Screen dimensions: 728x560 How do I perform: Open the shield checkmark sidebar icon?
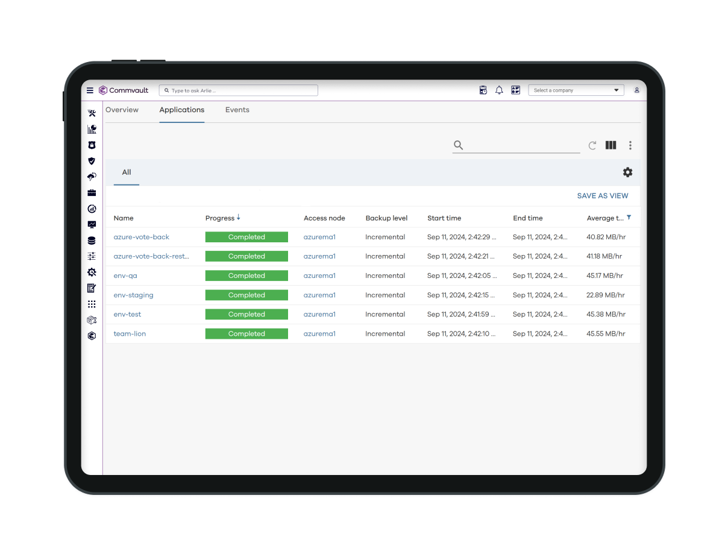pos(92,161)
